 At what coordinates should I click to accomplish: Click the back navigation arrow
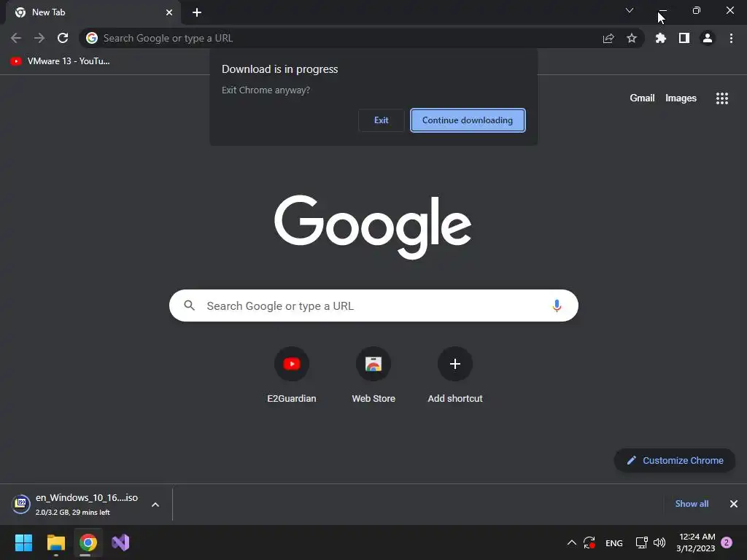16,38
